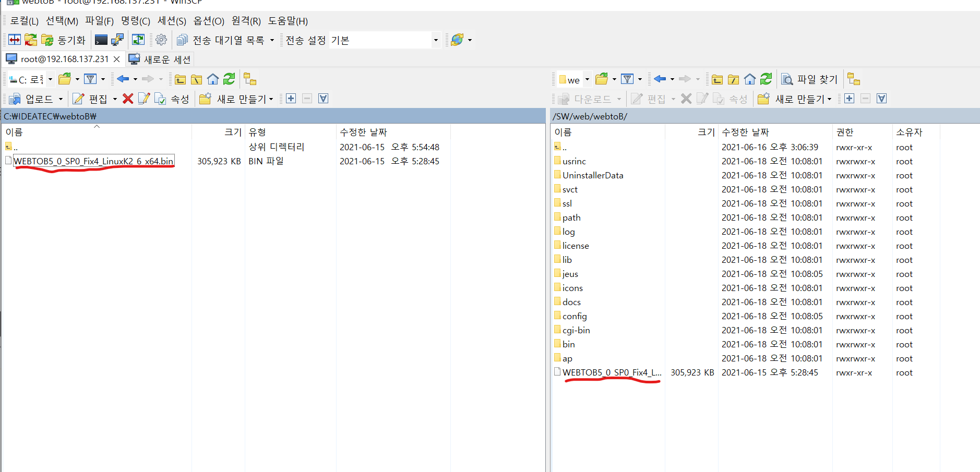Select remote folder UninstallerData

593,175
